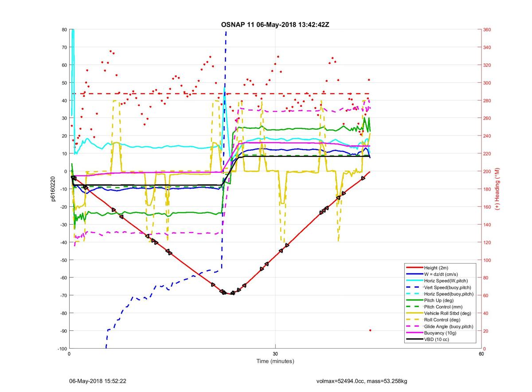532x392 pixels.
Task: Select 'Pitch Up (deg)' legend entry
Action: tap(439, 300)
